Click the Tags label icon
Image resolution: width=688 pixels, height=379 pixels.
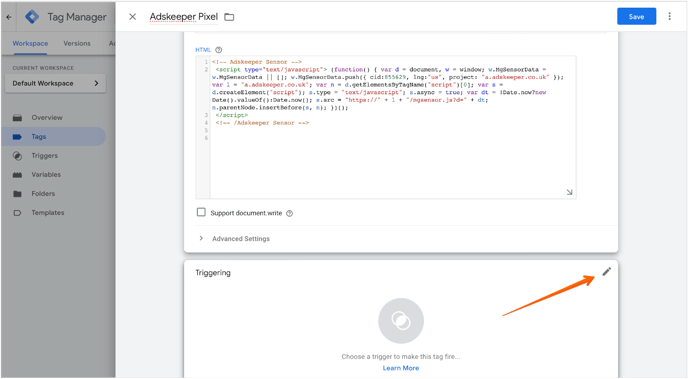(17, 137)
